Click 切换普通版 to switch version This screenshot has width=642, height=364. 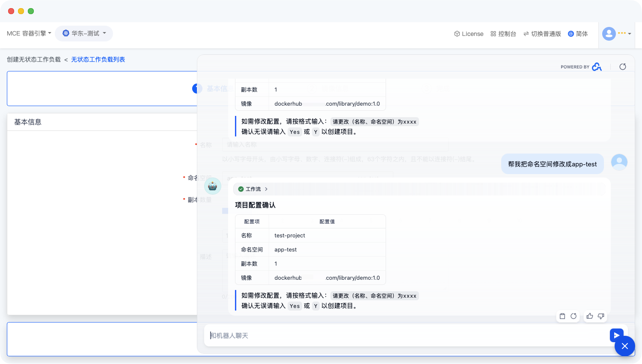pos(542,34)
